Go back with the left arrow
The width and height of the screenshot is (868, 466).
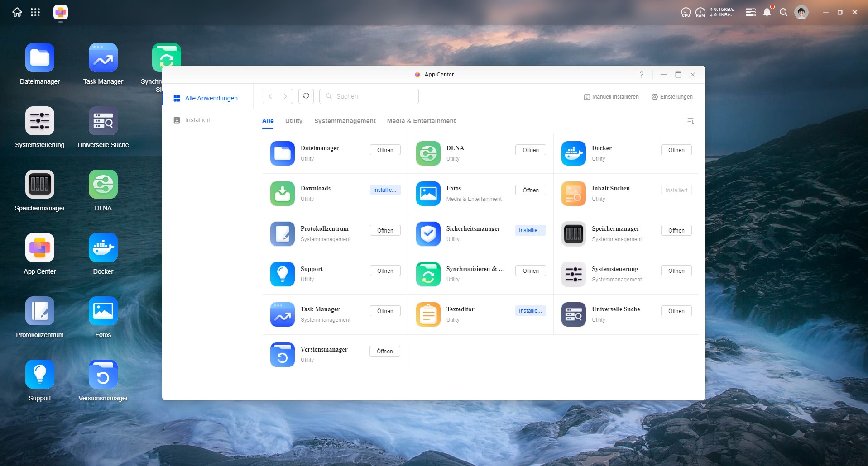point(270,96)
